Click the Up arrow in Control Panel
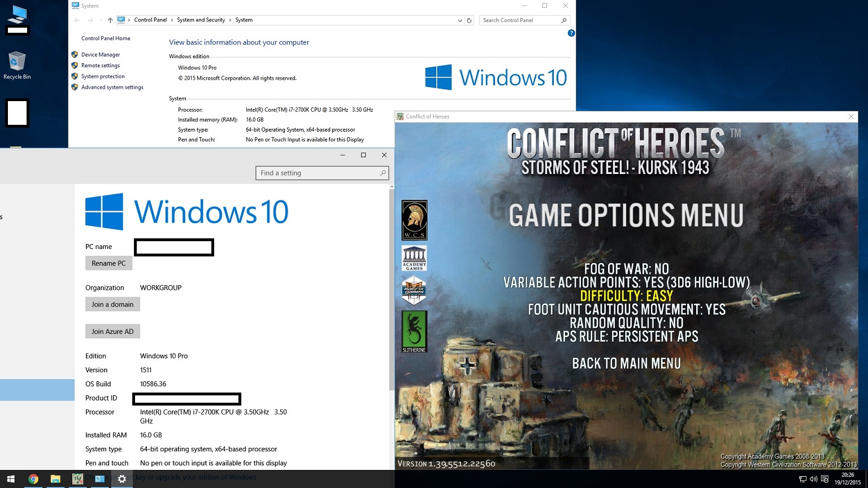 (110, 20)
